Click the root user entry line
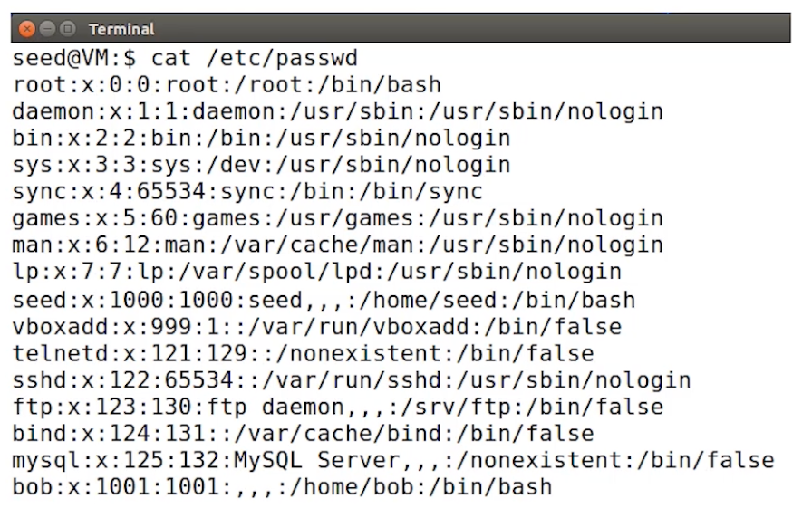 227,85
